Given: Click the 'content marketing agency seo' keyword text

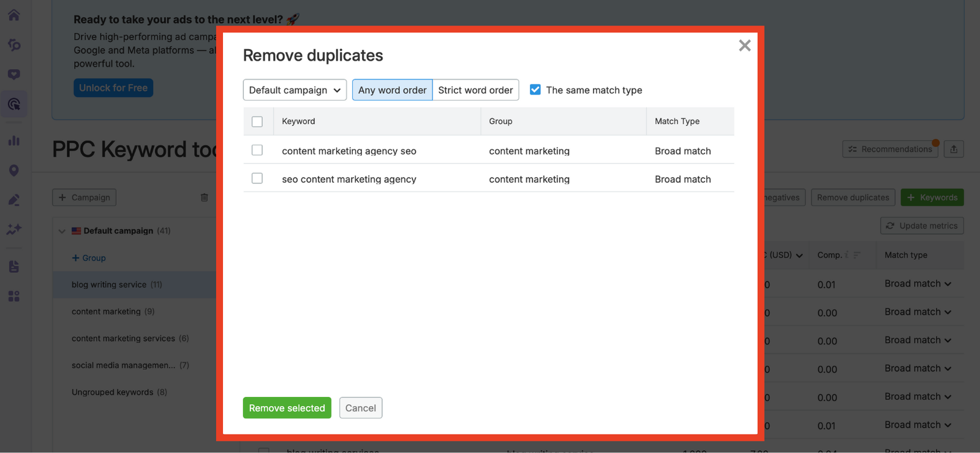Looking at the screenshot, I should (x=349, y=151).
